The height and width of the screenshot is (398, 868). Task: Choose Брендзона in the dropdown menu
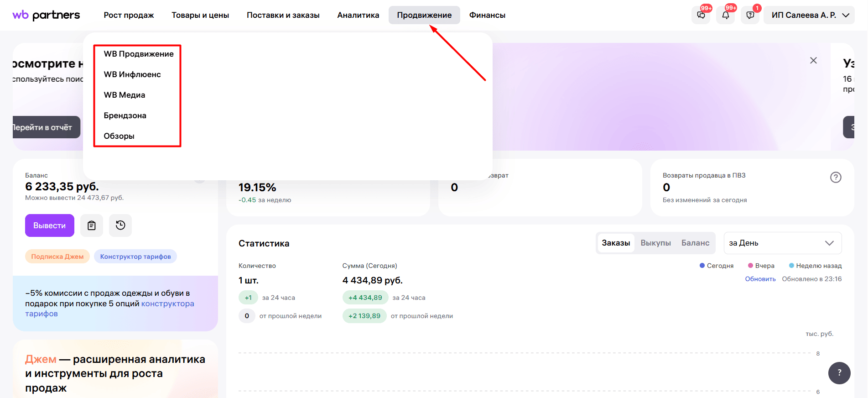125,115
